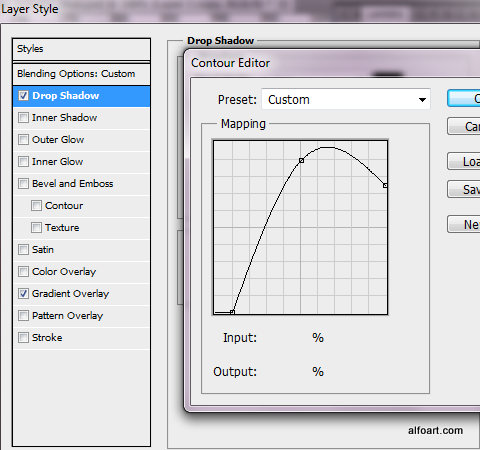Toggle the Texture checkbox
Screen dimensions: 480x450
[36, 228]
